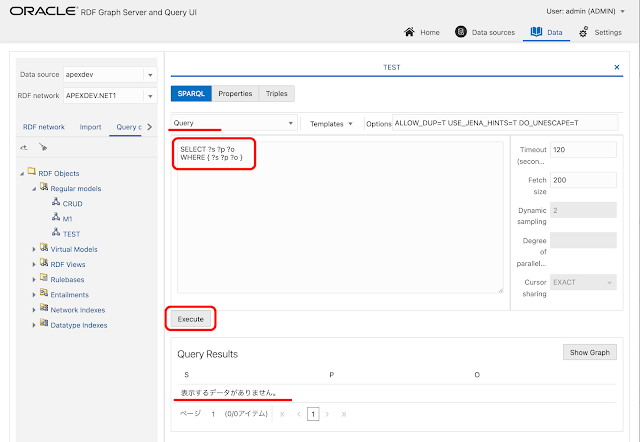Open the RDF network APEXDEV.NET1 dropdown
The height and width of the screenshot is (442, 640).
tap(150, 96)
